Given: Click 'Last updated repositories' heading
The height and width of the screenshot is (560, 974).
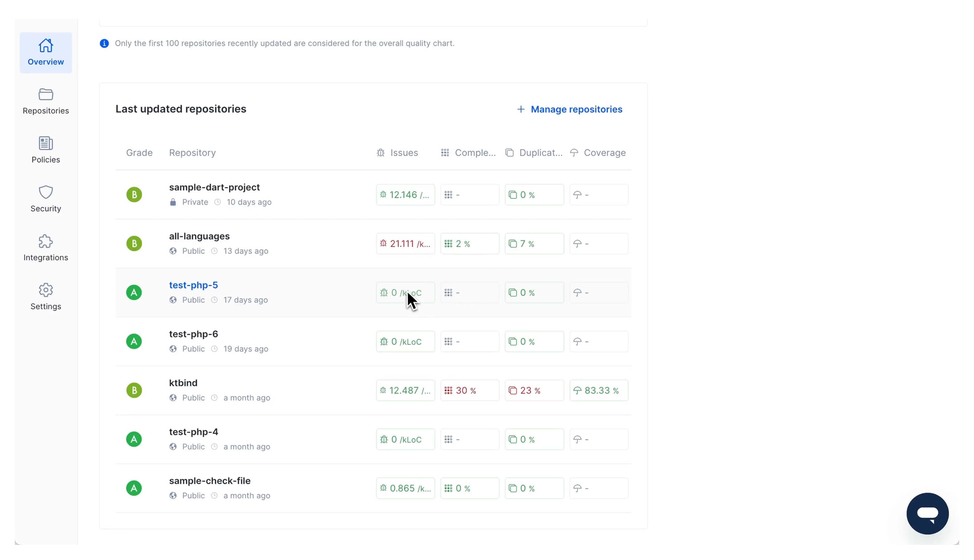Looking at the screenshot, I should (181, 109).
